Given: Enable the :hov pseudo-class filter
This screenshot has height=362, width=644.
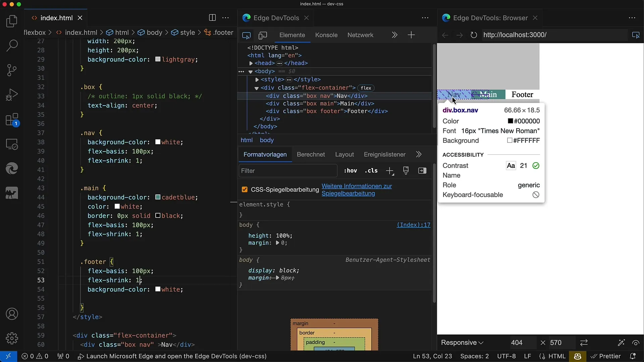Looking at the screenshot, I should [x=351, y=171].
